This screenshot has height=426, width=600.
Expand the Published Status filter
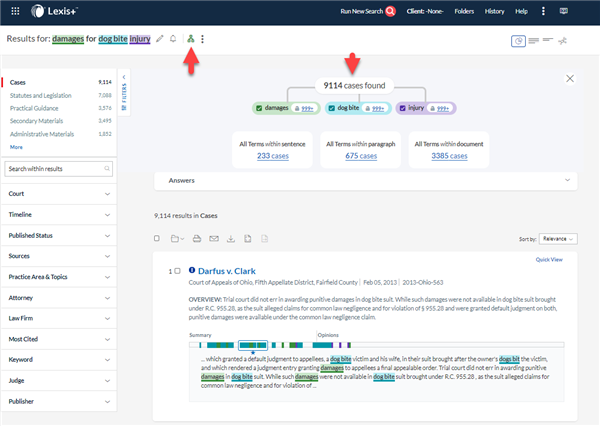[59, 235]
